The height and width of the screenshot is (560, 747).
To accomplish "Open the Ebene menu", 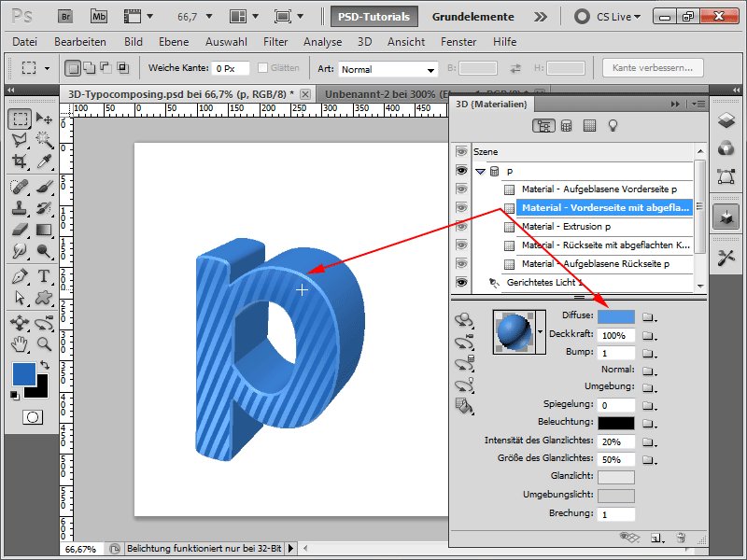I will [174, 42].
